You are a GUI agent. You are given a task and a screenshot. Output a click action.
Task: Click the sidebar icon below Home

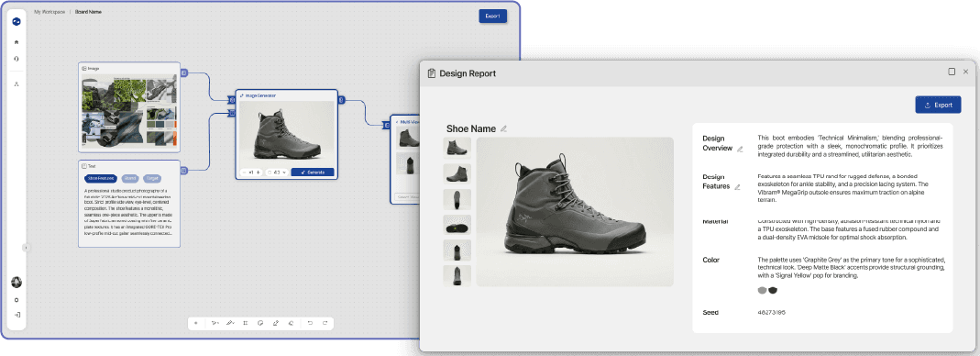tap(17, 58)
